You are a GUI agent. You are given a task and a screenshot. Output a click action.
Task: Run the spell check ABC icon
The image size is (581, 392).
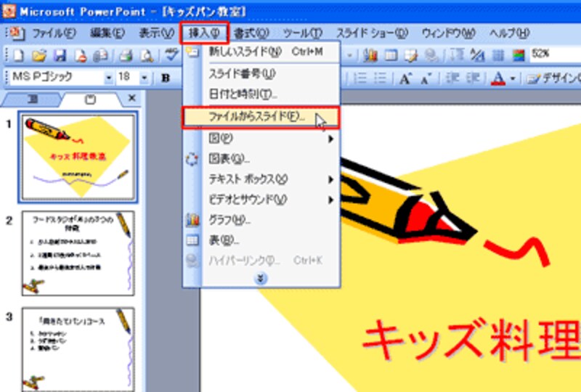(171, 55)
